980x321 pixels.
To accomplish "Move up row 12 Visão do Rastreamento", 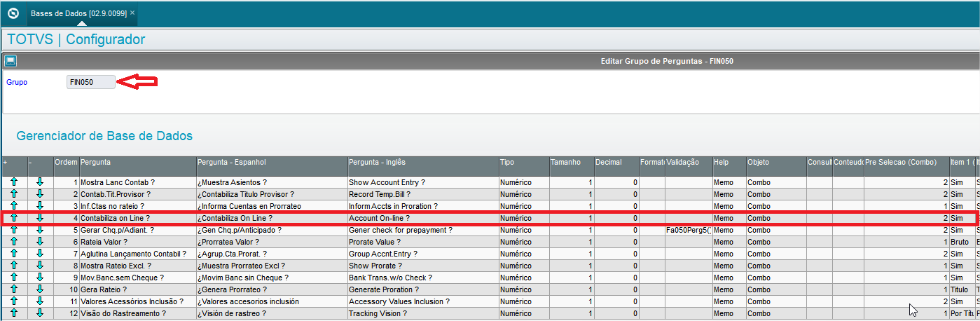I will [14, 313].
